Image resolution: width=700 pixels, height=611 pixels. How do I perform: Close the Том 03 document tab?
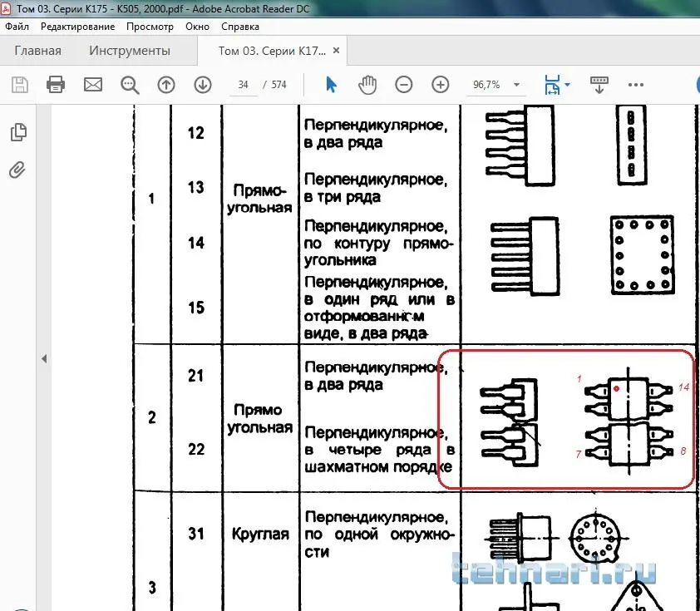(x=336, y=50)
